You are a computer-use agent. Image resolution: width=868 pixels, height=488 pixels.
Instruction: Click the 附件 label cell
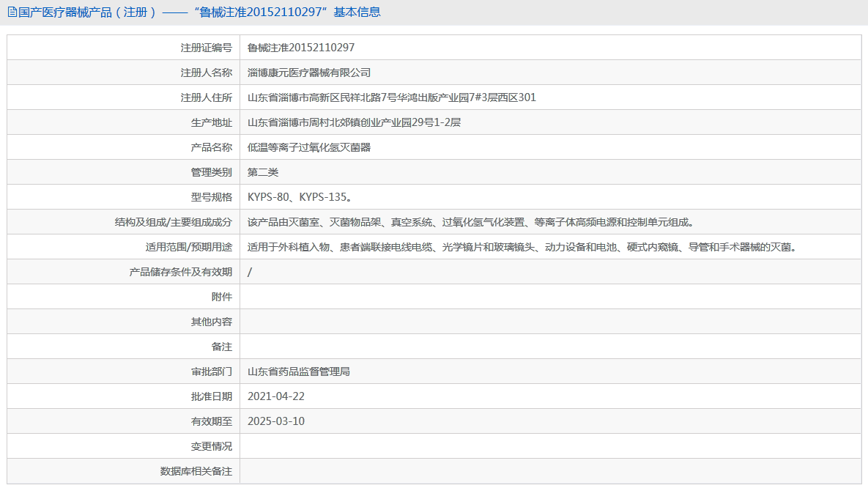[x=221, y=297]
